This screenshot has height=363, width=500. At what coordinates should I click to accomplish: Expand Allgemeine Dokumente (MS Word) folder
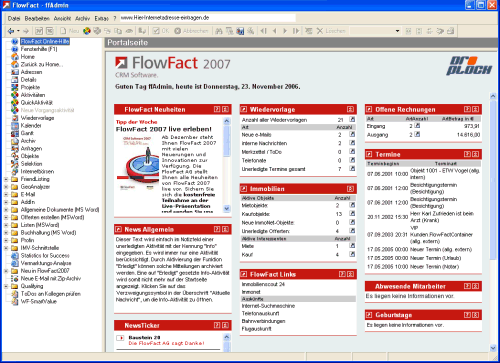tap(6, 210)
